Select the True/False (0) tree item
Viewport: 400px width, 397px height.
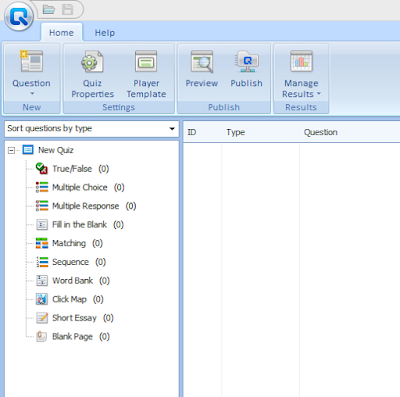coord(81,169)
